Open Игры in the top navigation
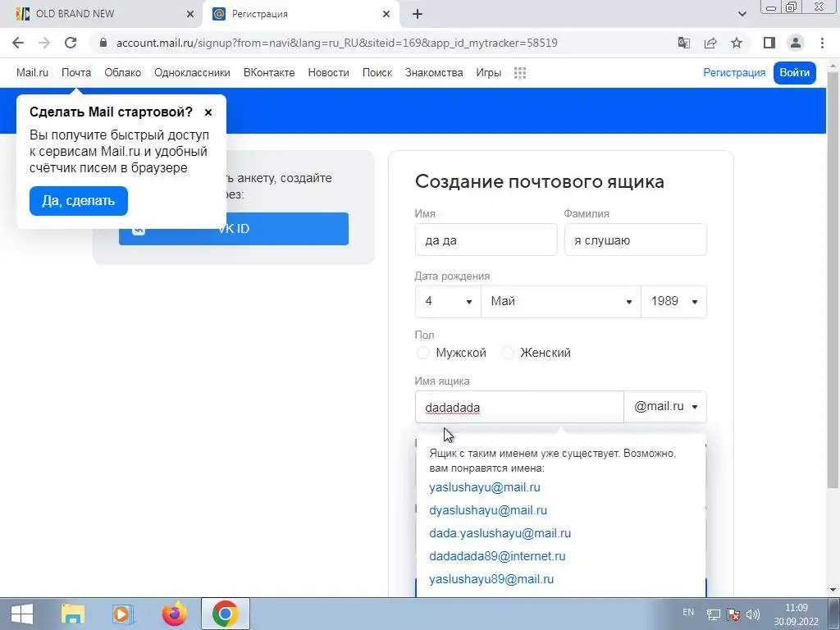The height and width of the screenshot is (630, 840). (489, 73)
